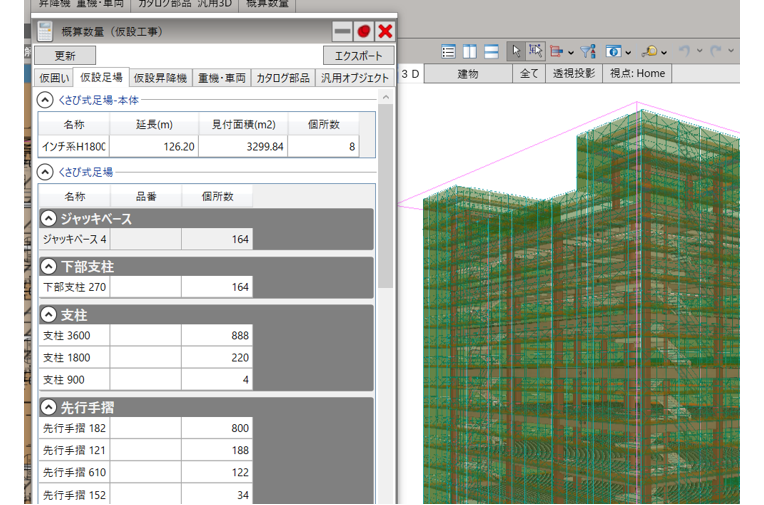Screen dimensions: 764x505
Task: Click the list view layout icon
Action: pos(449,51)
